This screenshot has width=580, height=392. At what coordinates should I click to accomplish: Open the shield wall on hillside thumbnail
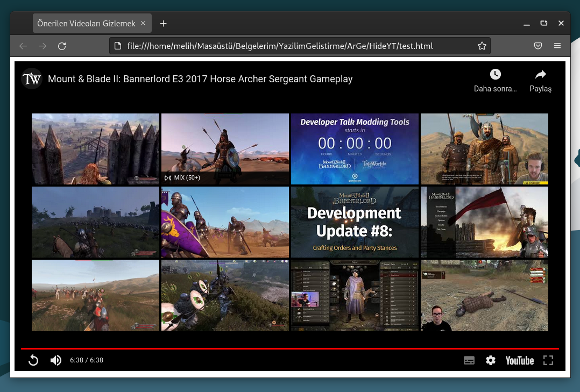click(225, 295)
